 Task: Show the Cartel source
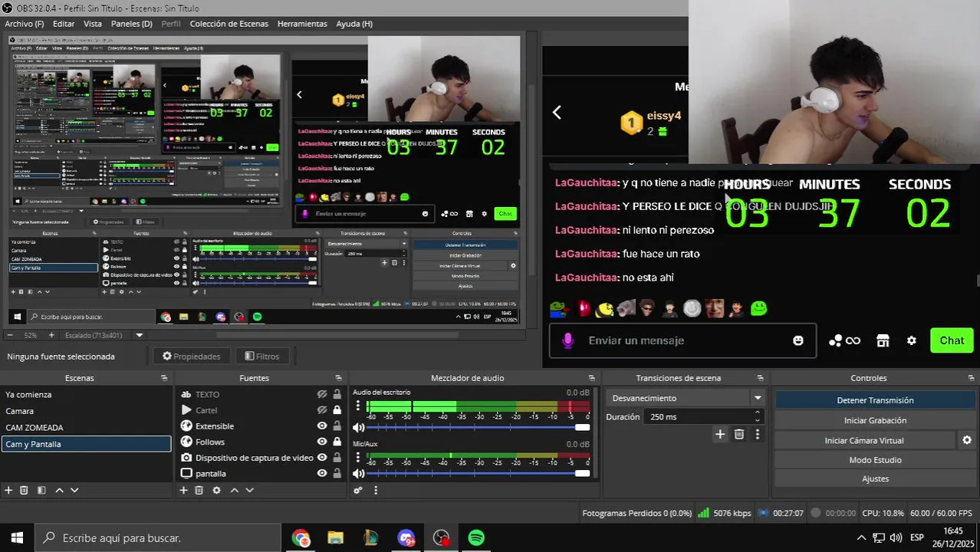[x=322, y=410]
